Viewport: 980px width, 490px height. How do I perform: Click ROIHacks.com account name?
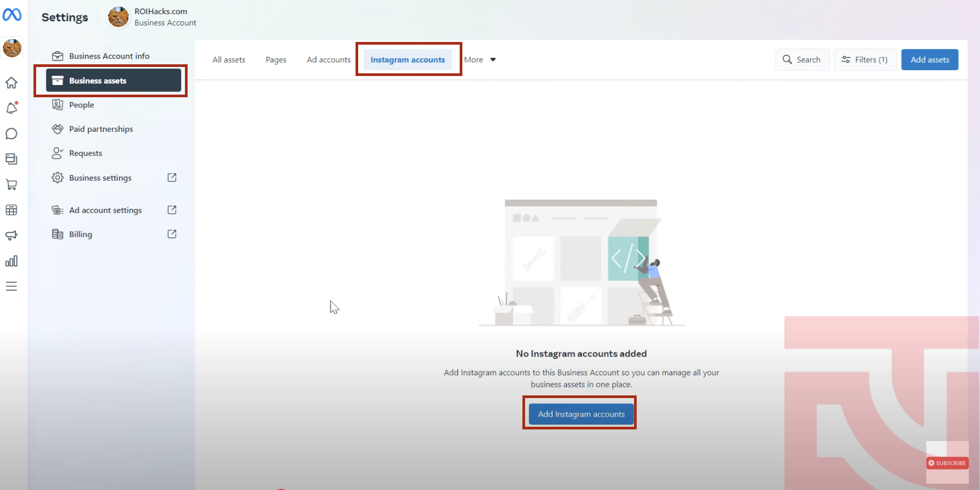[x=160, y=11]
